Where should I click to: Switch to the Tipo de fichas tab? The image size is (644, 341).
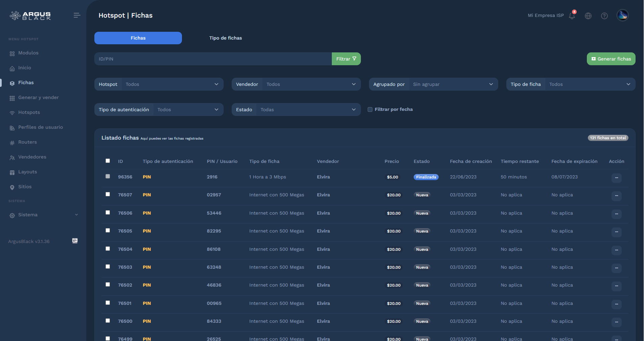tap(225, 38)
